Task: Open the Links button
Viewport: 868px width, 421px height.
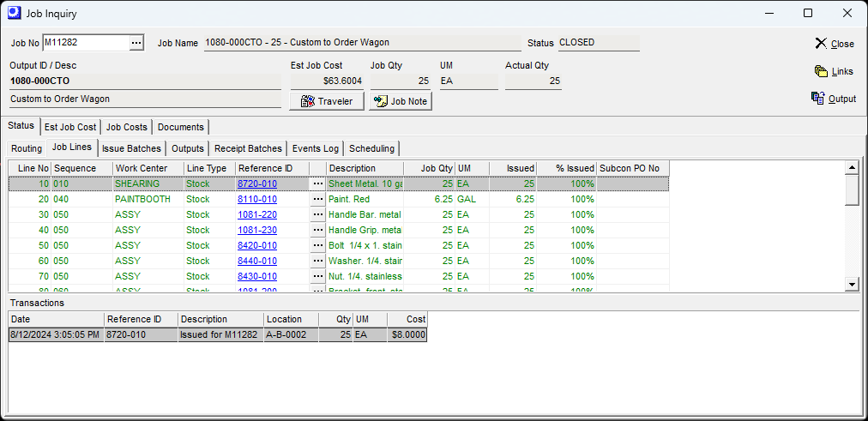Action: coord(835,71)
